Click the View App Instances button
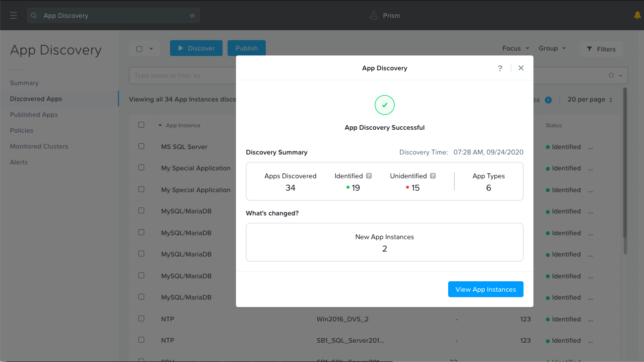The image size is (644, 362). 485,289
